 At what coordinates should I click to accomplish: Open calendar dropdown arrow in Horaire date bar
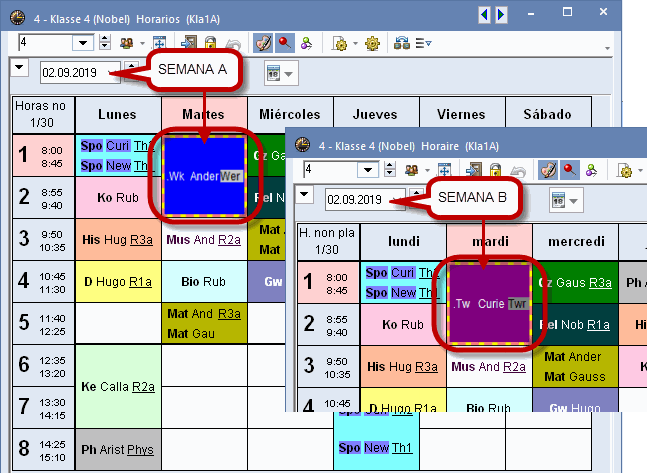[574, 201]
